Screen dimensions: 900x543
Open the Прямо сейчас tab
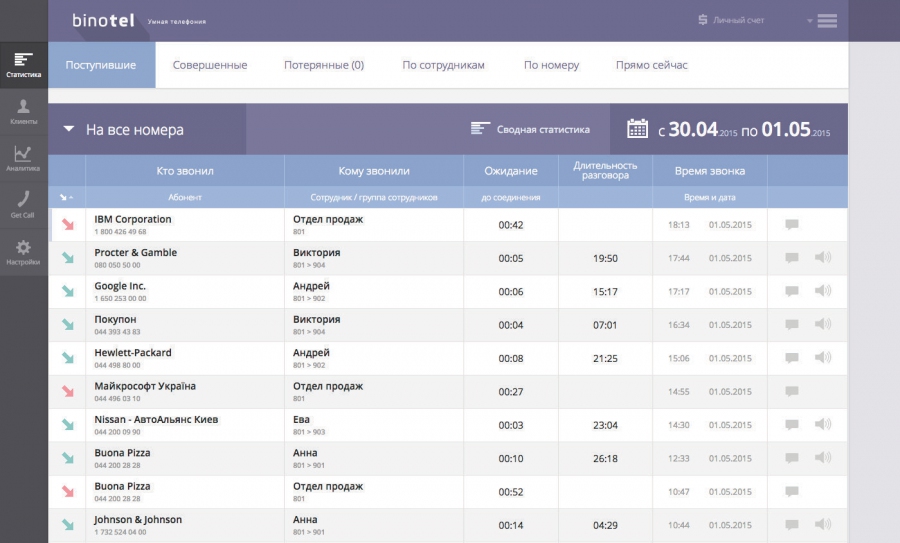point(652,65)
